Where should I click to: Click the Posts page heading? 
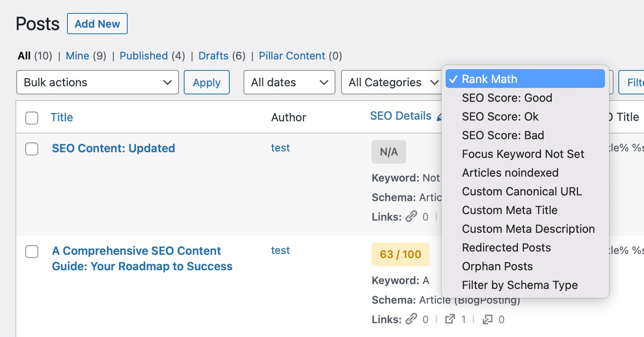click(x=37, y=24)
